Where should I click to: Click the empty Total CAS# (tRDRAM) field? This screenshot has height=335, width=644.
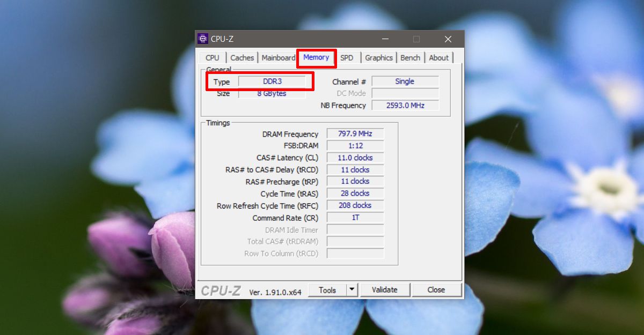click(x=355, y=242)
